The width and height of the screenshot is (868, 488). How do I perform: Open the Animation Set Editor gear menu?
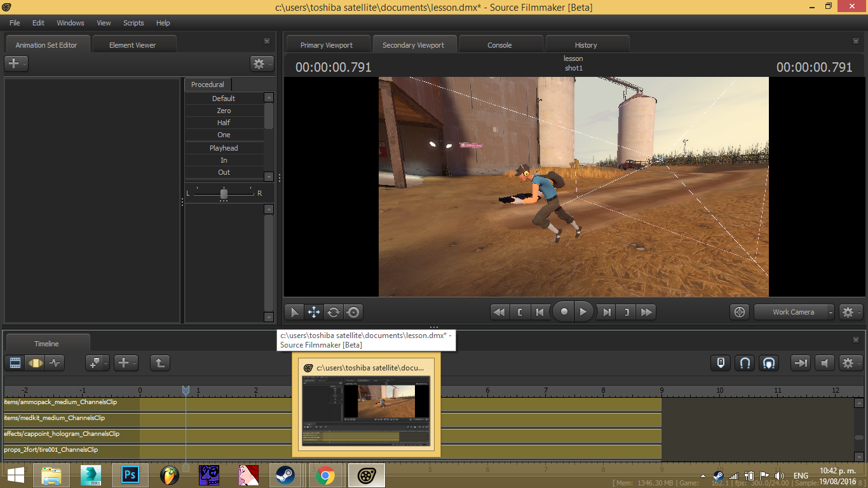tap(261, 64)
